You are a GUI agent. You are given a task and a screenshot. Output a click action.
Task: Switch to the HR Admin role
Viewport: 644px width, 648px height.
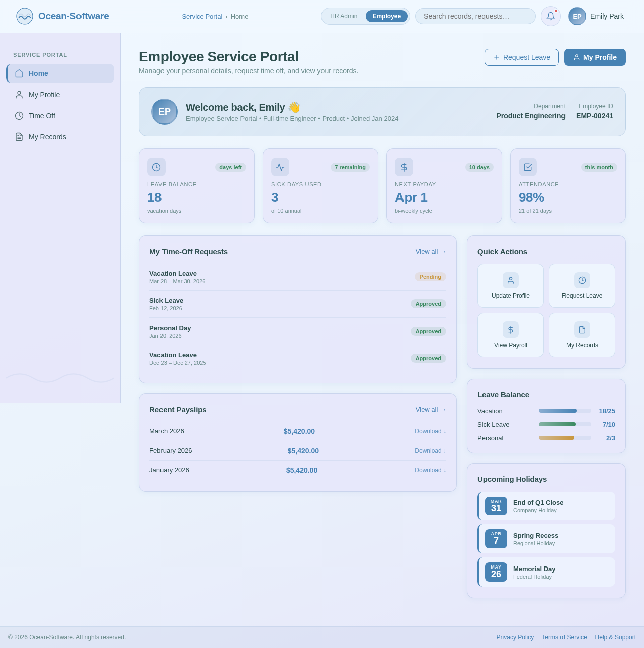(344, 16)
